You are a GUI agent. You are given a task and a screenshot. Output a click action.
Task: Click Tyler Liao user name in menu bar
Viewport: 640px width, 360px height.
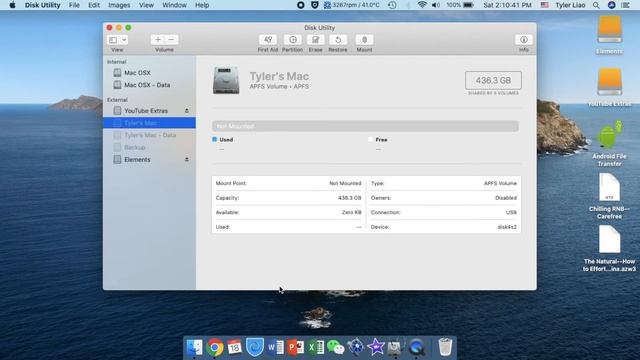pyautogui.click(x=570, y=5)
